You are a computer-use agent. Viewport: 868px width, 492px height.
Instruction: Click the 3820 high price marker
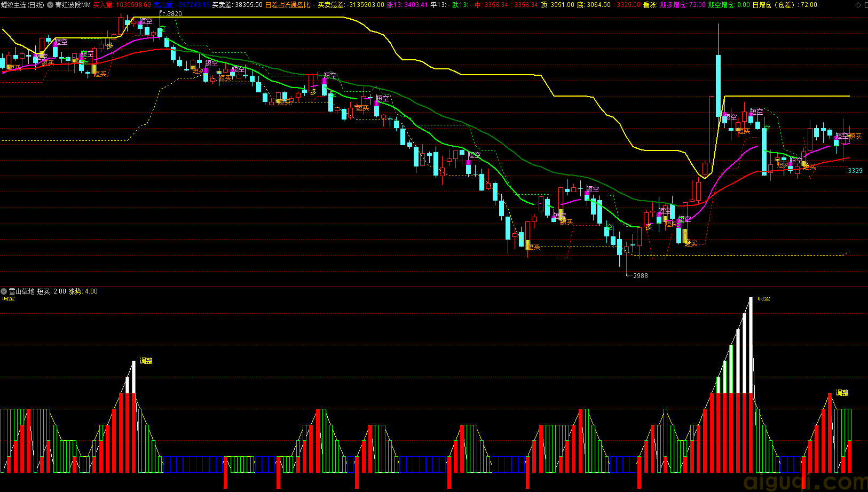(174, 14)
